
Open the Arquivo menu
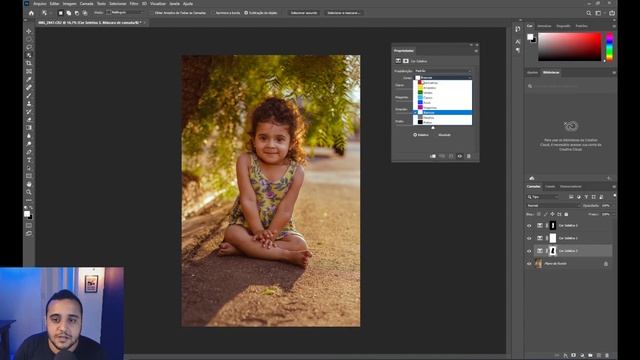coord(40,4)
